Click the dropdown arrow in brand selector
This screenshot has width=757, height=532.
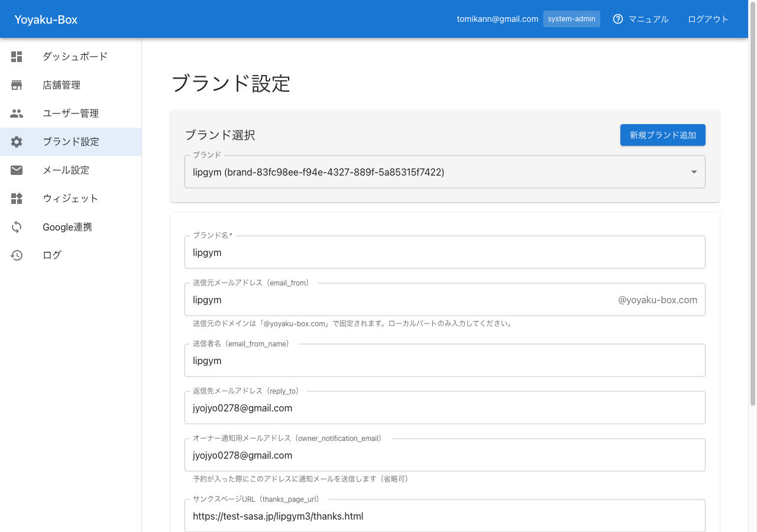pyautogui.click(x=694, y=172)
